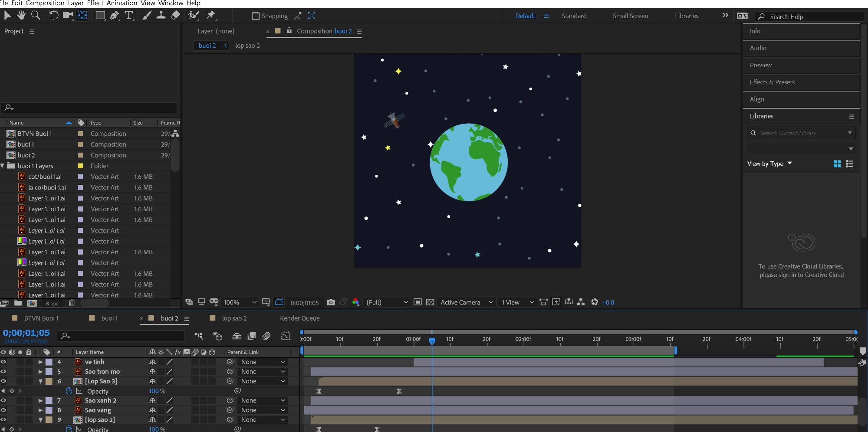This screenshot has width=868, height=432.
Task: Select the Puppet Pin tool
Action: (x=211, y=16)
